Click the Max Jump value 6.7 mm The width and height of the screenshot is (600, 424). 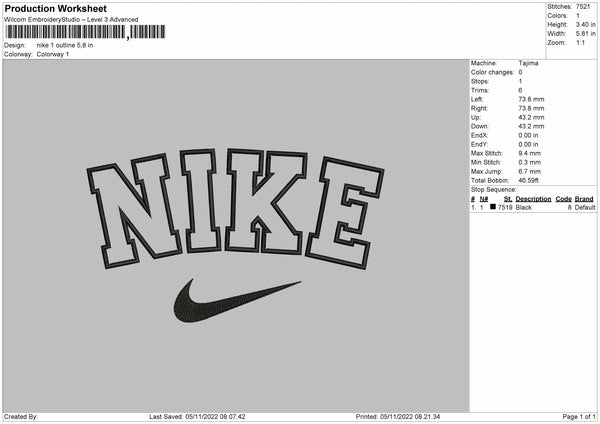click(530, 171)
